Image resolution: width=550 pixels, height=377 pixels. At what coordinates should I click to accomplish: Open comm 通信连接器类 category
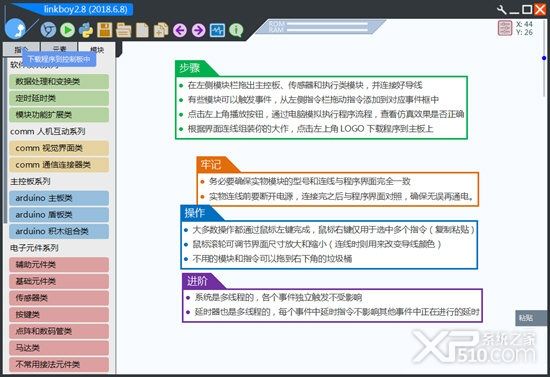pos(59,165)
